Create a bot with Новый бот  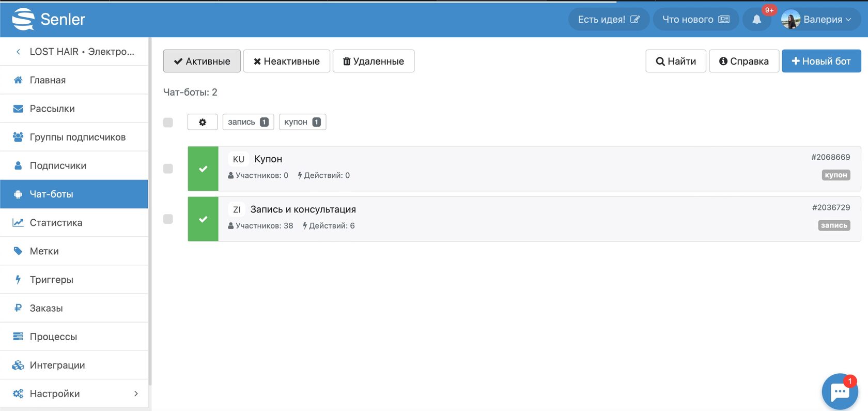tap(822, 61)
